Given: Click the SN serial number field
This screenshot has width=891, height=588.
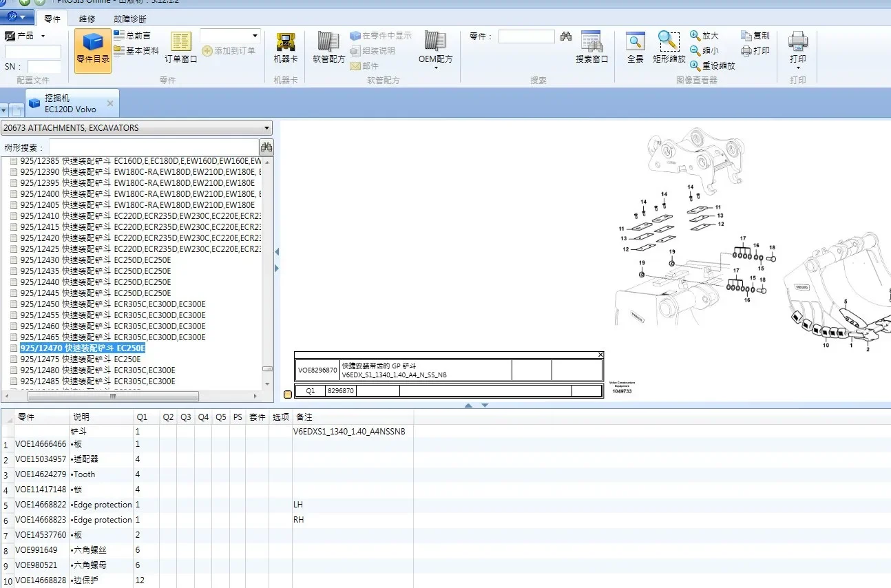Looking at the screenshot, I should click(44, 67).
